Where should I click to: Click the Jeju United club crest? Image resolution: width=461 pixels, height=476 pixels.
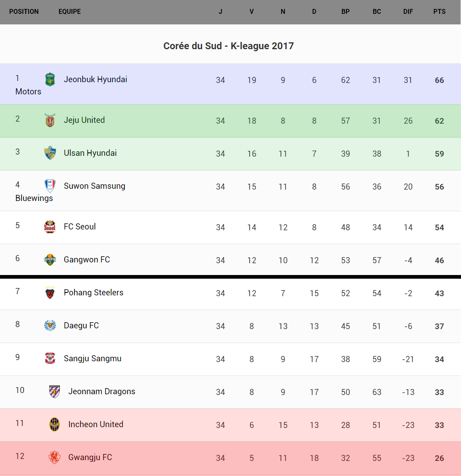pos(50,120)
